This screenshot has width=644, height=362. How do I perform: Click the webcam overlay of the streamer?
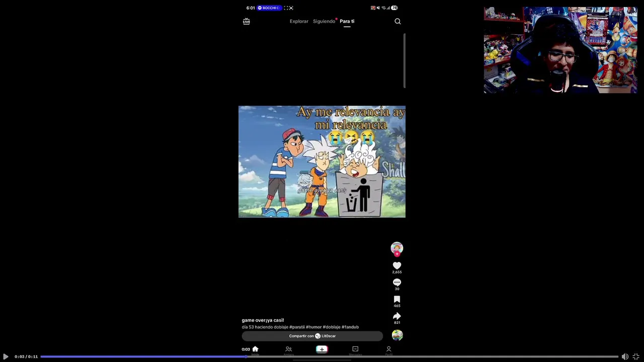coord(560,50)
